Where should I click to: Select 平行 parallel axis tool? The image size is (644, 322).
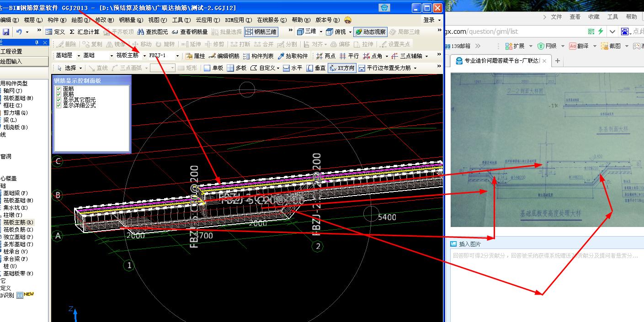click(349, 56)
